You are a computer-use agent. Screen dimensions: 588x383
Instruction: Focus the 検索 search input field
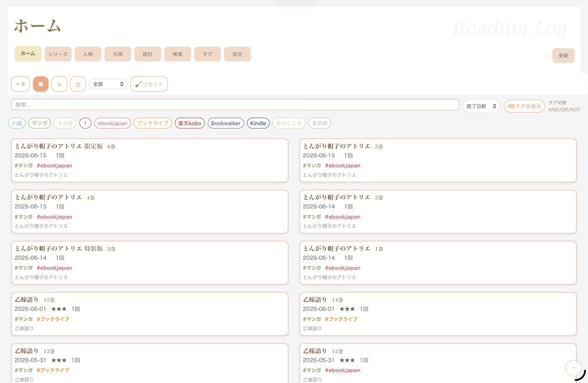(235, 105)
